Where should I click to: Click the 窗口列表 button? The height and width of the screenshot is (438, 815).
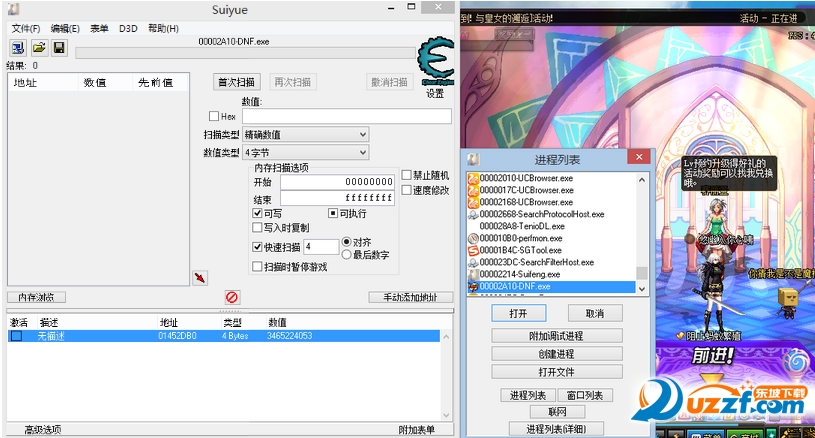click(585, 395)
